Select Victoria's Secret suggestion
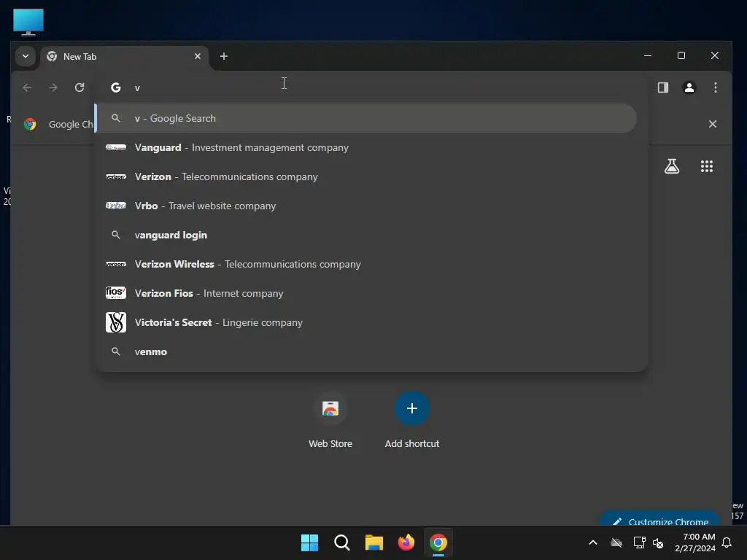747x560 pixels. (366, 322)
